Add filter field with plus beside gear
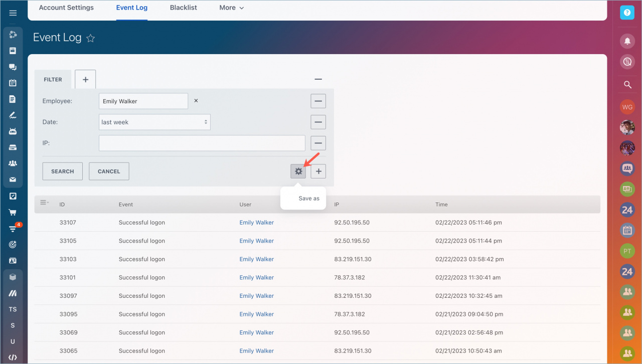 pos(318,171)
